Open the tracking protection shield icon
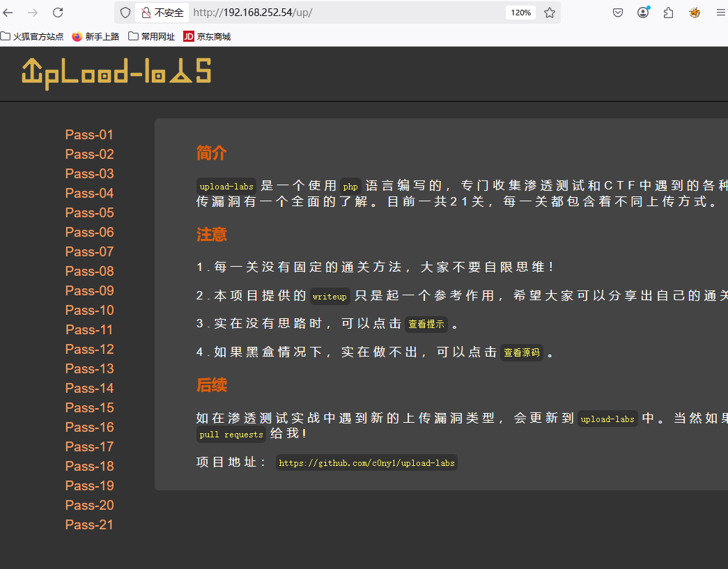728x569 pixels. [125, 12]
